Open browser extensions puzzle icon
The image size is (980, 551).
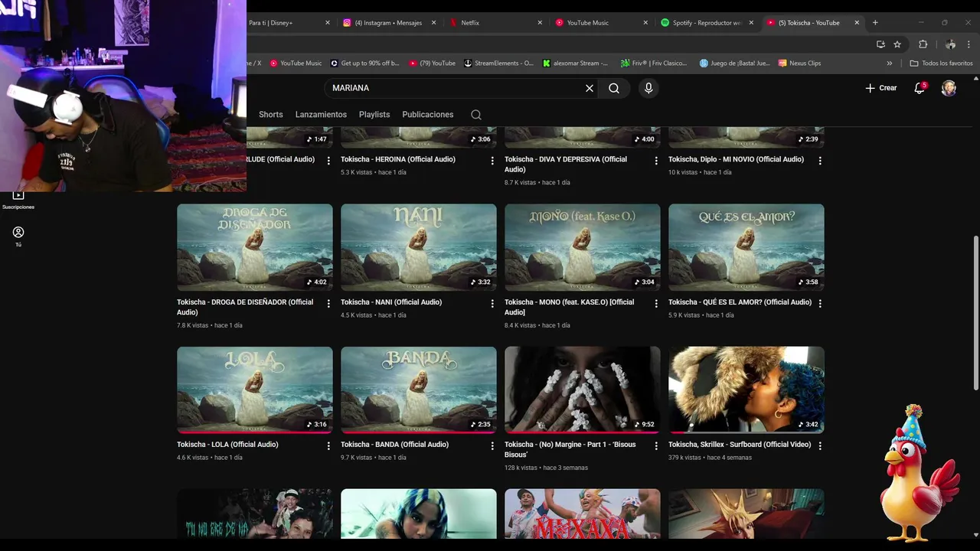923,44
